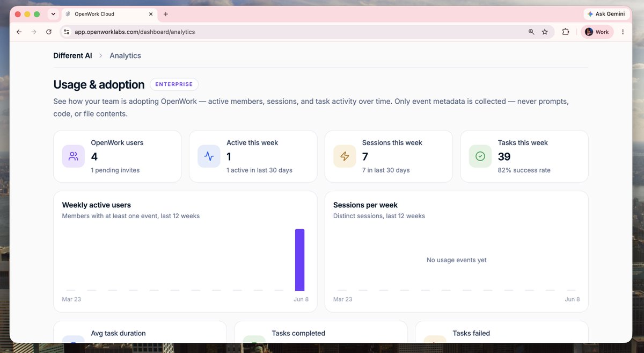Click the Avg task duration card label
This screenshot has width=644, height=353.
(119, 333)
